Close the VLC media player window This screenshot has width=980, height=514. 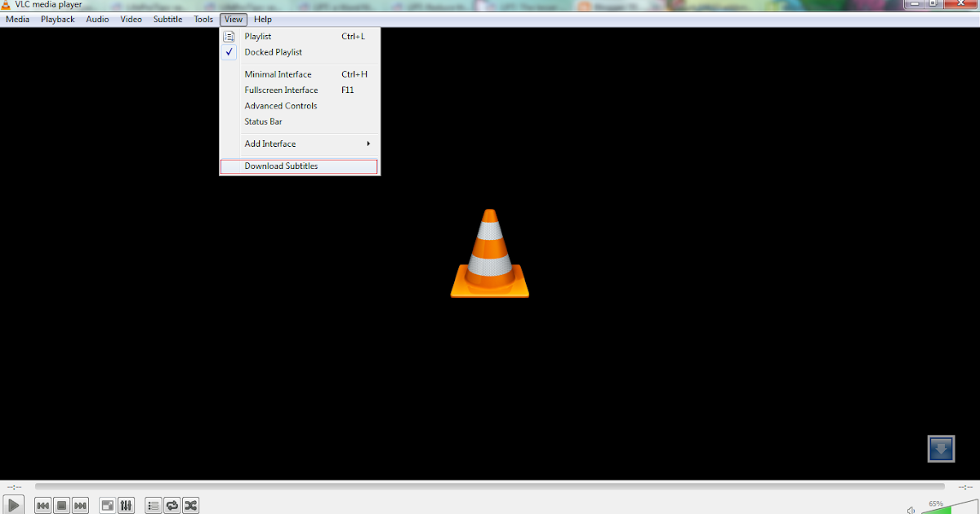(959, 3)
